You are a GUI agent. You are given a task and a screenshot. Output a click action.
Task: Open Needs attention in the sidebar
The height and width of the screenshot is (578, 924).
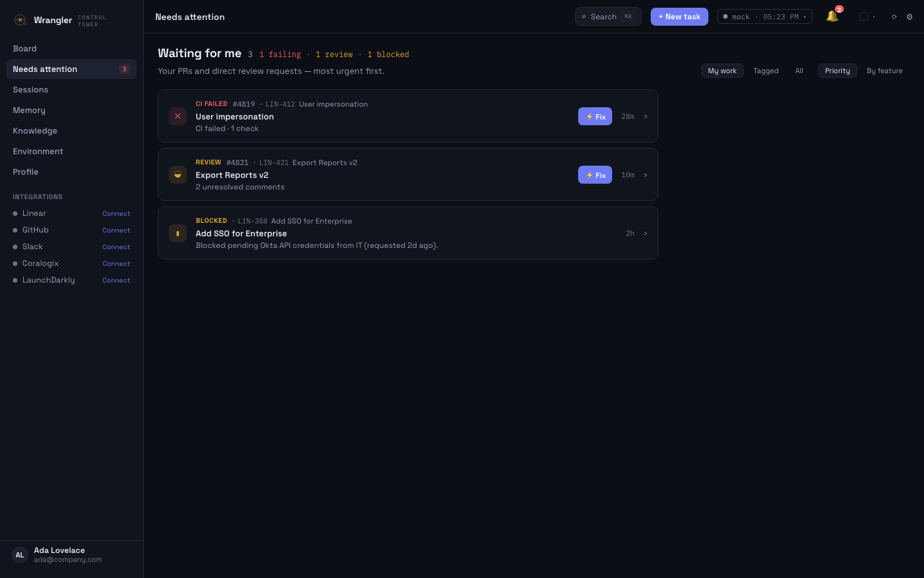tap(71, 69)
